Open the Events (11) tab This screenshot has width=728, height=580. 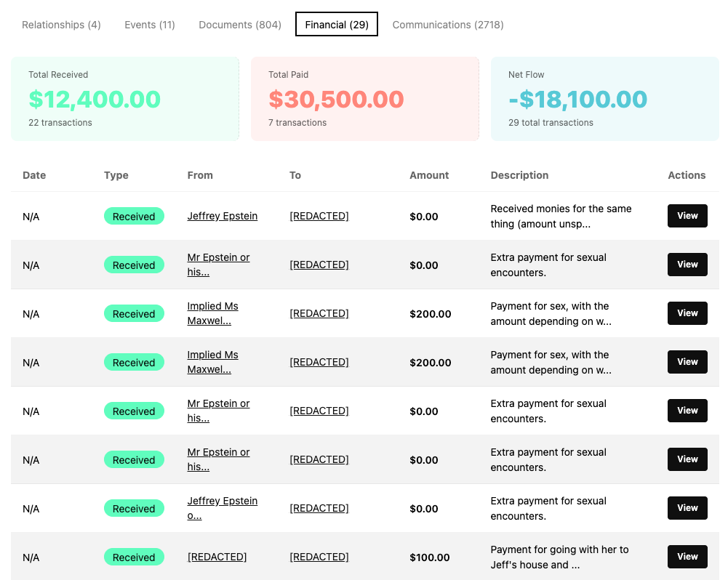tap(149, 25)
